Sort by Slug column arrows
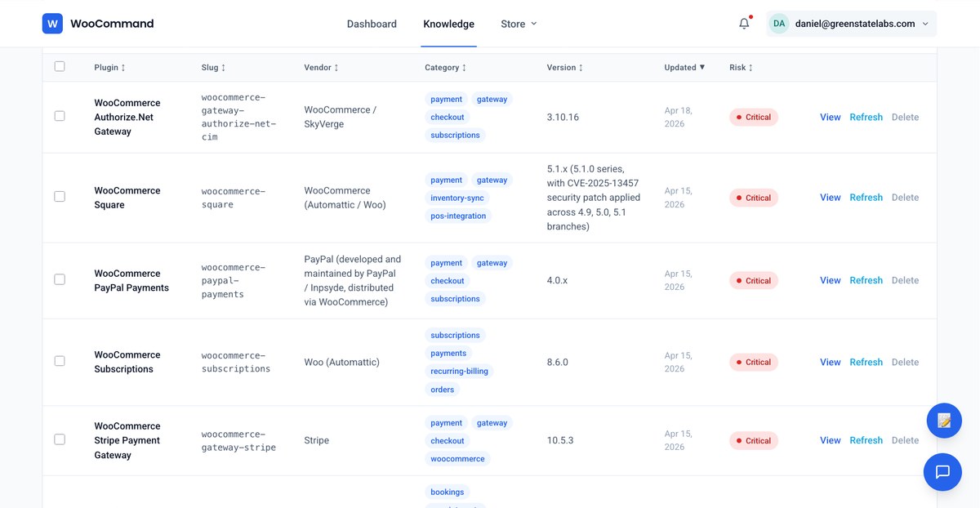This screenshot has height=508, width=980. (x=223, y=68)
